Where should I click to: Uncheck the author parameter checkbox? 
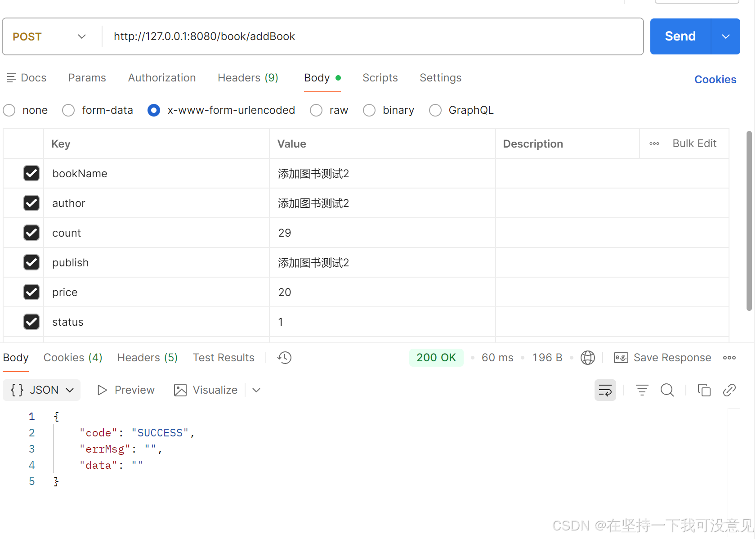click(x=31, y=203)
